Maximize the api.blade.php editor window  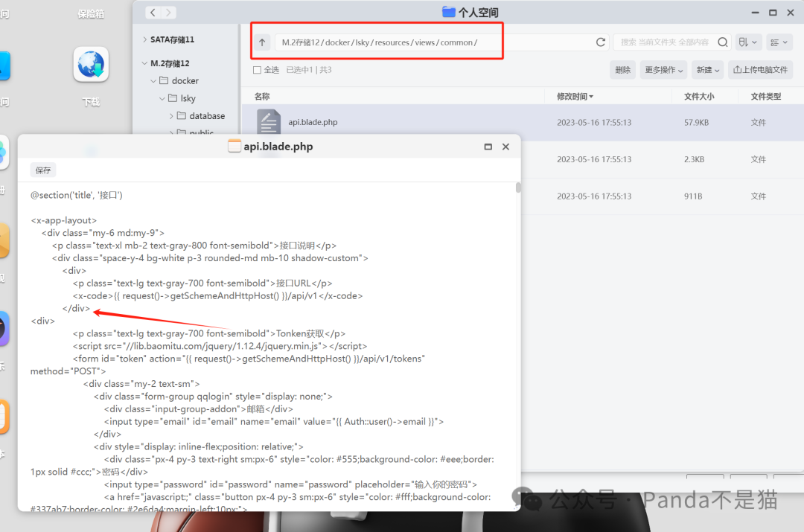[488, 147]
